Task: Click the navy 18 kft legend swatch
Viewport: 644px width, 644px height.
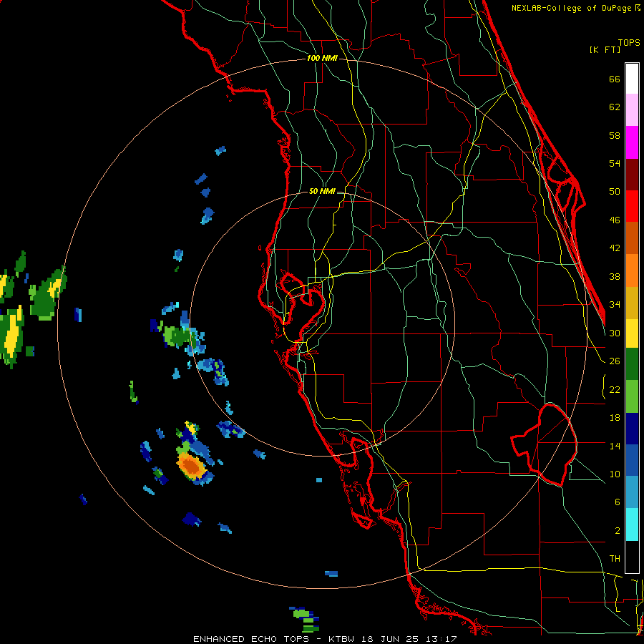Action: (632, 429)
